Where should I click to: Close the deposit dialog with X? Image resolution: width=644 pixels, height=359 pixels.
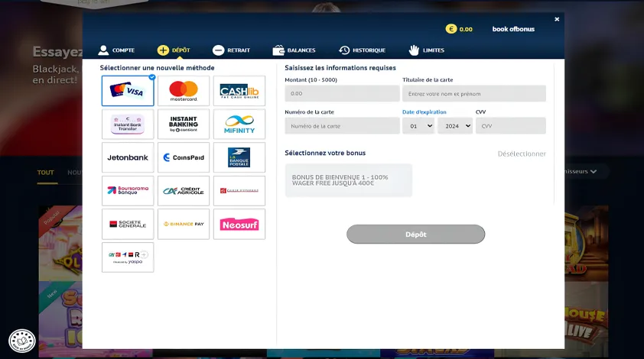[557, 19]
